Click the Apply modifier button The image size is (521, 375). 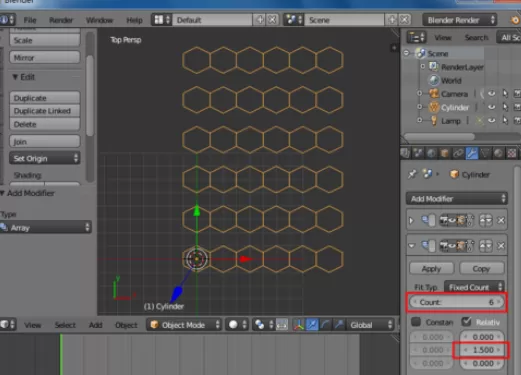(431, 268)
